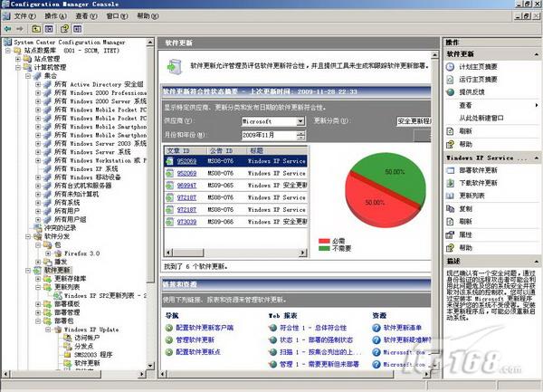Viewport: 543px width, 392px height.
Task: Click the question icon beside 软件更新清单
Action: 376,328
